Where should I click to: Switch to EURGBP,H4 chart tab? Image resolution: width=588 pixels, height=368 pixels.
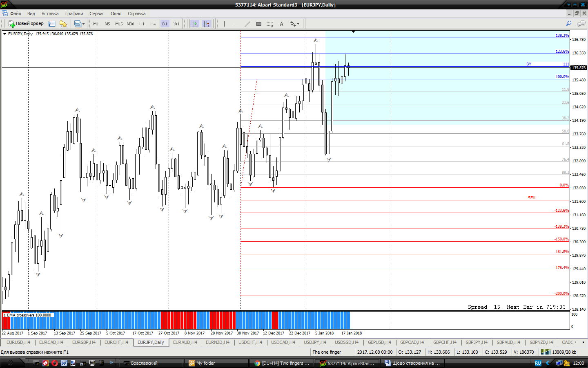tap(84, 342)
